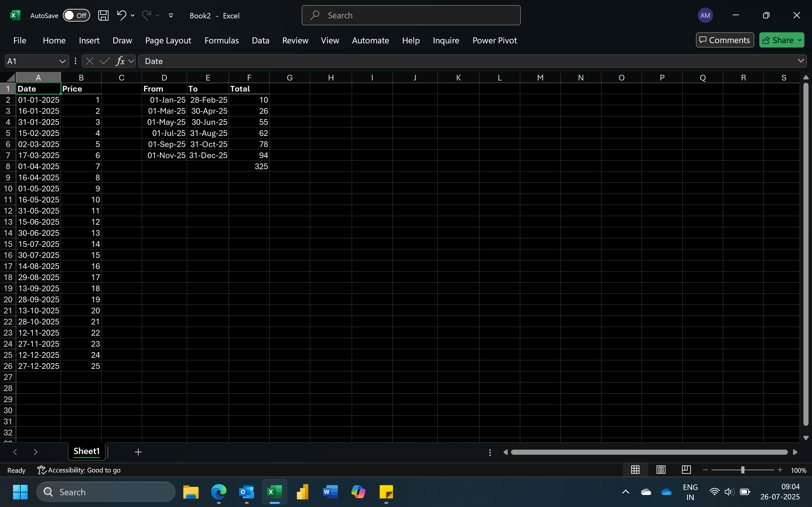Toggle the AutoSave switch
Viewport: 812px width, 507px height.
(76, 16)
